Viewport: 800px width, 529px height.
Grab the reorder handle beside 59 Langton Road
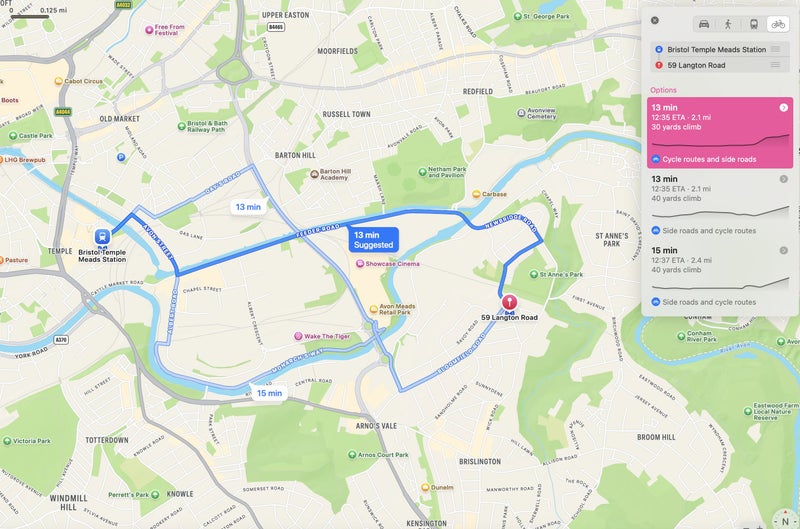(x=775, y=65)
